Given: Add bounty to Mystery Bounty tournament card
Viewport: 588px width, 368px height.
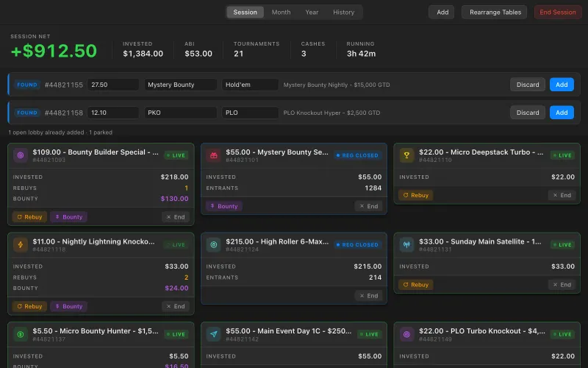Looking at the screenshot, I should pos(224,206).
